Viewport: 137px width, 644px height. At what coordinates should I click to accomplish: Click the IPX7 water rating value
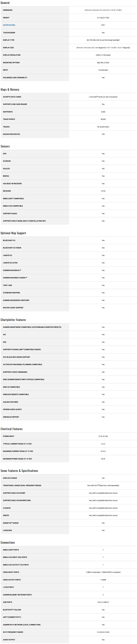[103, 25]
